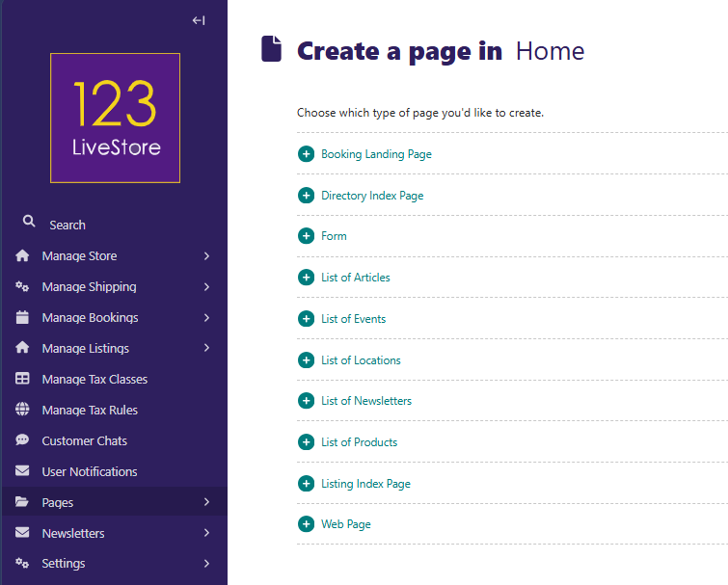Viewport: 728px width, 585px height.
Task: Expand the Manage Shipping chevron arrow
Action: [x=206, y=287]
